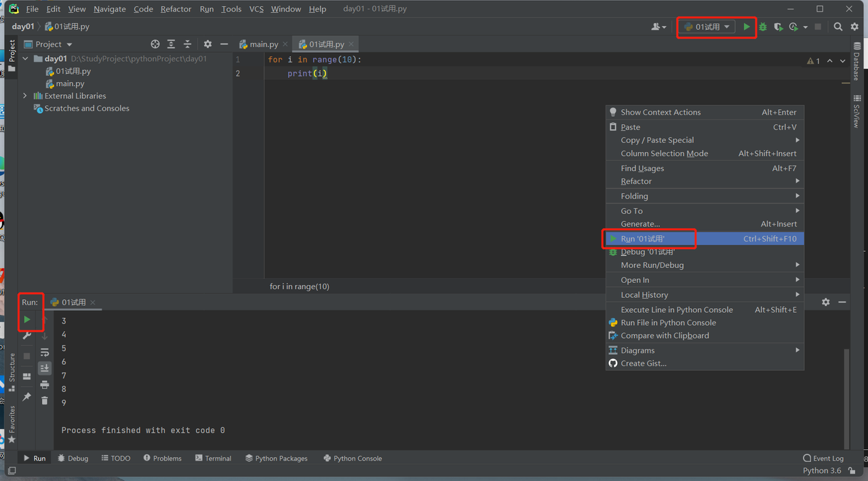Click Python 3.6 interpreter in status bar

click(x=822, y=471)
